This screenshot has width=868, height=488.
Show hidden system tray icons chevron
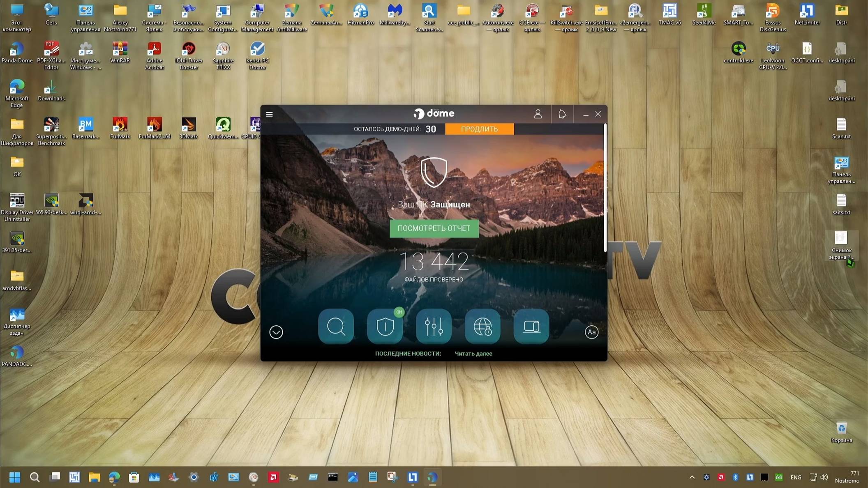pyautogui.click(x=692, y=477)
